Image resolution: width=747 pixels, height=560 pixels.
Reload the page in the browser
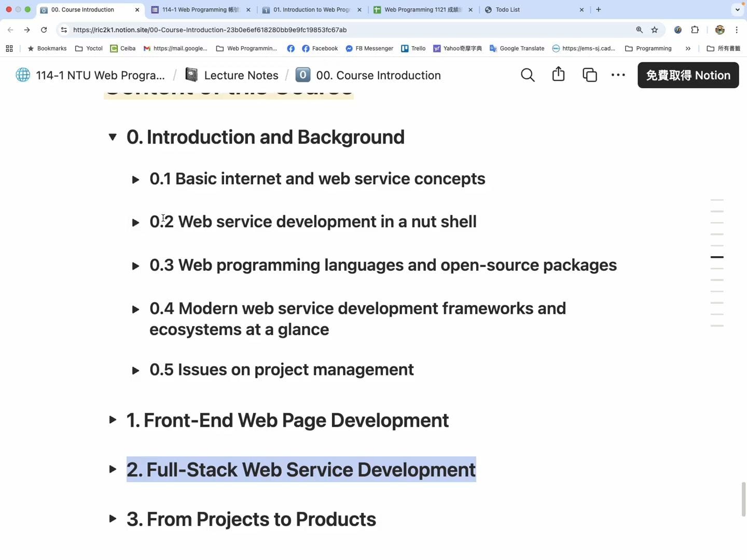point(44,30)
